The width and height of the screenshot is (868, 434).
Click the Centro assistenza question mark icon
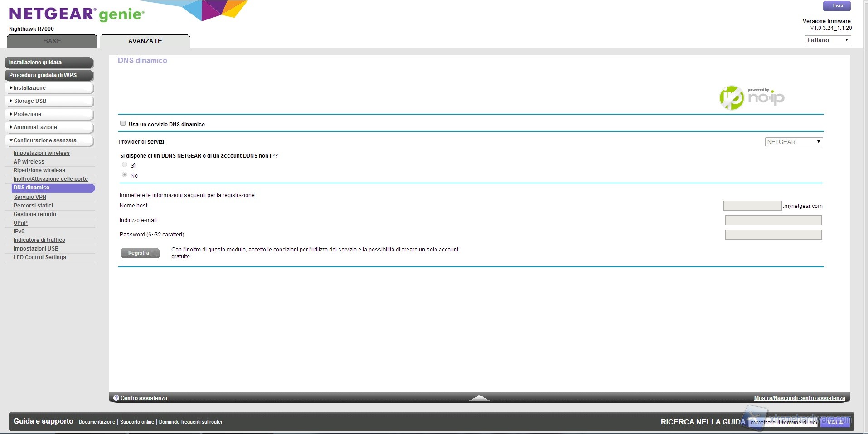pyautogui.click(x=116, y=398)
